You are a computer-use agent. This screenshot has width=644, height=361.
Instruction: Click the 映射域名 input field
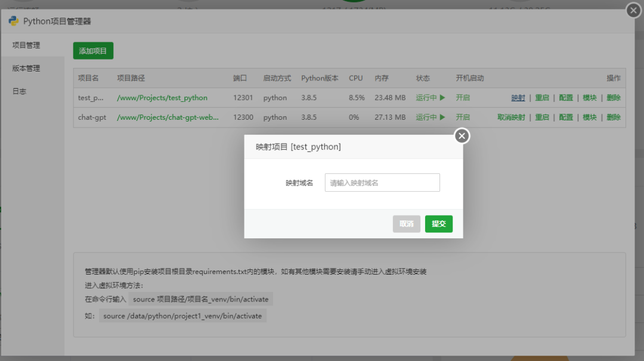point(382,183)
